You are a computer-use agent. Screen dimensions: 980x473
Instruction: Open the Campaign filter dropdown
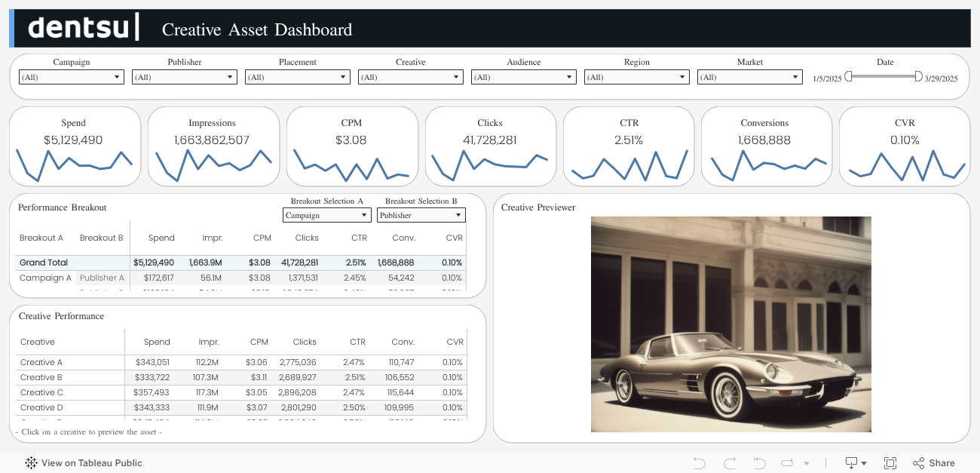coord(71,77)
